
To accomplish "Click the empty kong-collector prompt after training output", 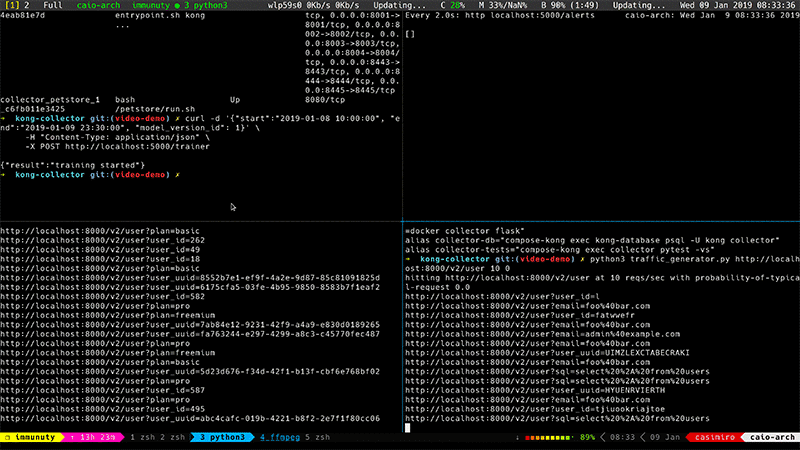I will tap(90, 174).
